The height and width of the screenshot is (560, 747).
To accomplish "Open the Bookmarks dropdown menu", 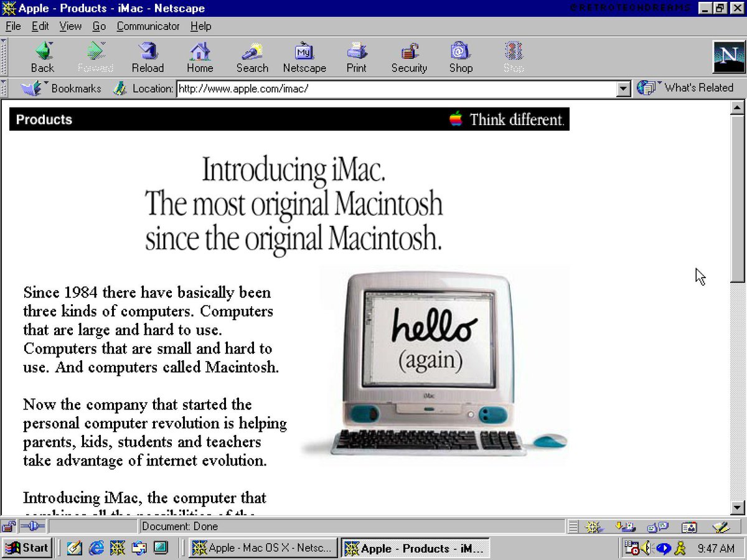I will pyautogui.click(x=61, y=88).
